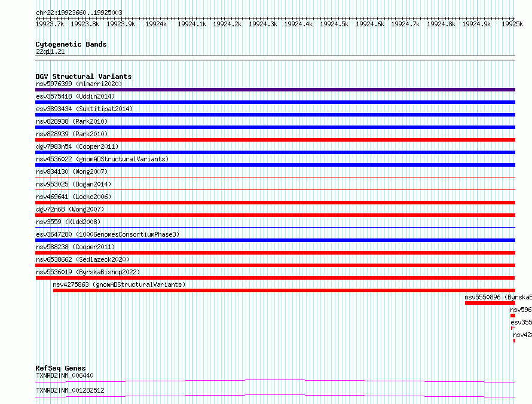Click the esv355 variant label
532x404 pixels.
pos(521,322)
